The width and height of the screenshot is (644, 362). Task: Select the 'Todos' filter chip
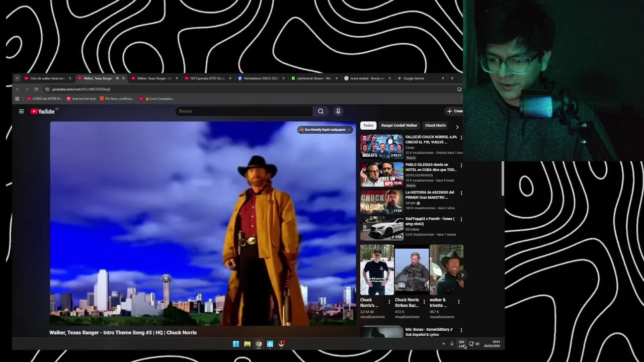click(368, 125)
